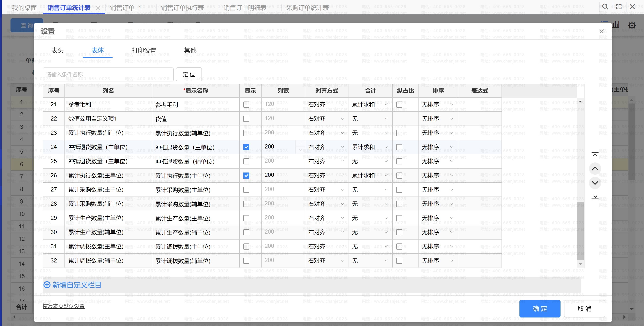Image resolution: width=644 pixels, height=326 pixels.
Task: Expand 合计 dropdown in row 24
Action: click(x=370, y=147)
